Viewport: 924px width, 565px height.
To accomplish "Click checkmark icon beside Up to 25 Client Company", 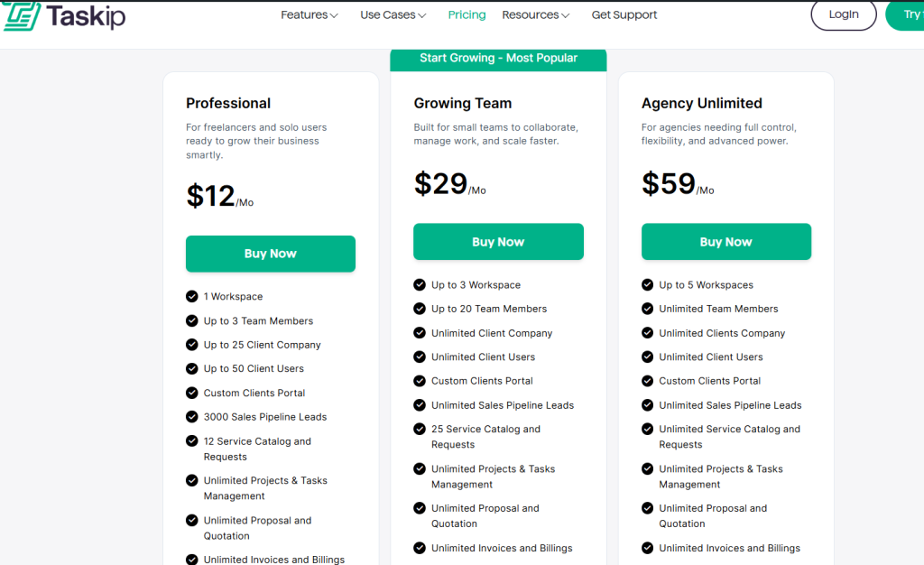I will point(191,345).
